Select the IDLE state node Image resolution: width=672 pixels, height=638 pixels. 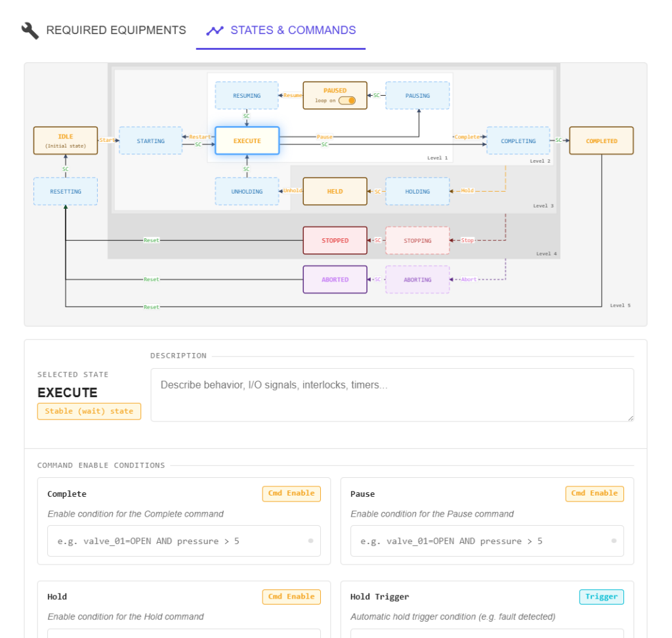pyautogui.click(x=66, y=140)
